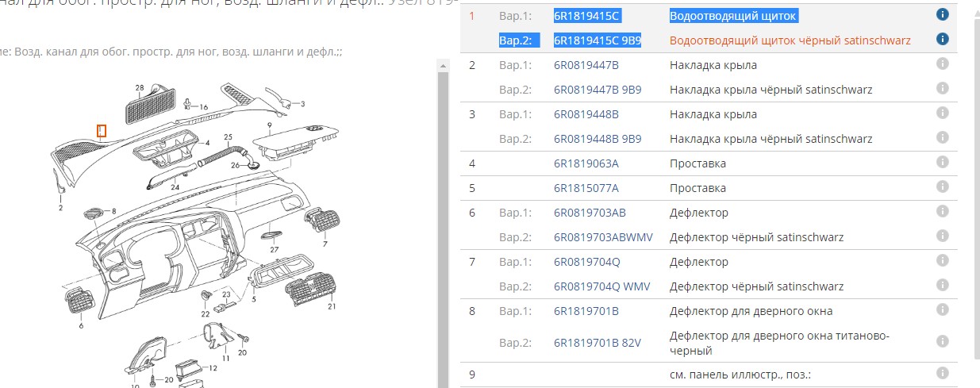Click part number 9 on the diagram
This screenshot has width=980, height=388.
pos(269,125)
